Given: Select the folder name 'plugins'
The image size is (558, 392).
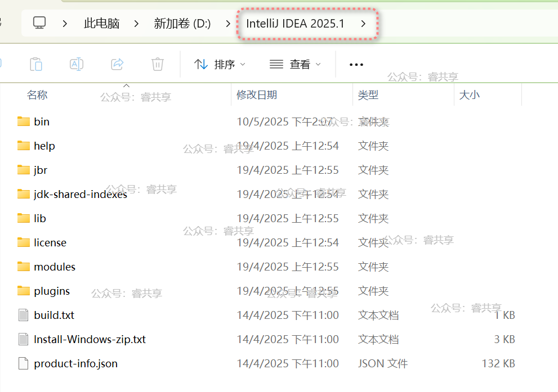Looking at the screenshot, I should point(52,291).
